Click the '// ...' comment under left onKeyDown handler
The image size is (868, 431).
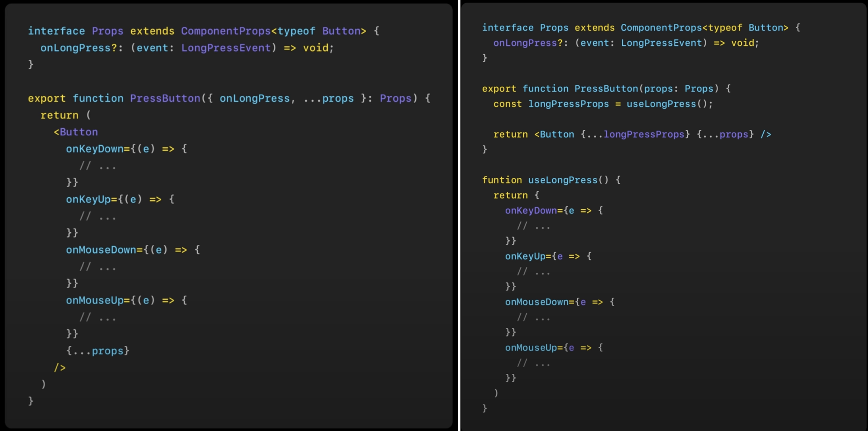coord(98,166)
